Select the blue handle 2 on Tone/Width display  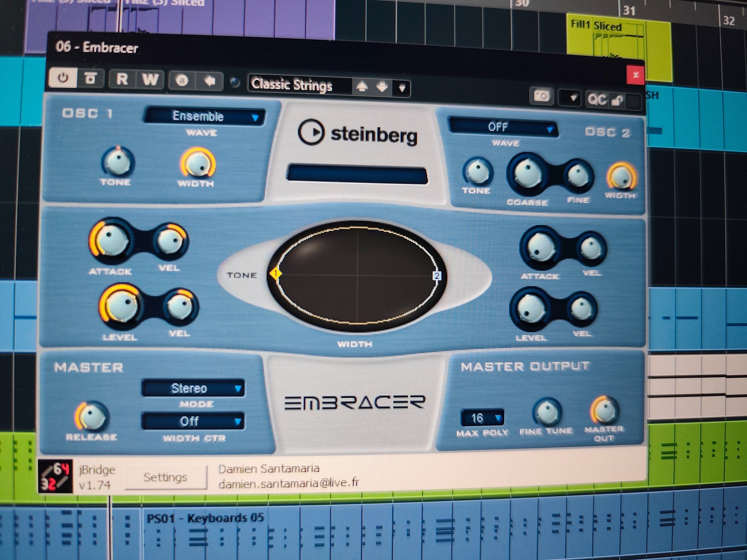[437, 276]
